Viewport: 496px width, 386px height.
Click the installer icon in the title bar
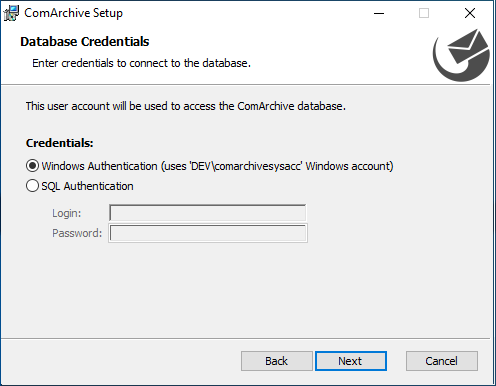tap(11, 13)
